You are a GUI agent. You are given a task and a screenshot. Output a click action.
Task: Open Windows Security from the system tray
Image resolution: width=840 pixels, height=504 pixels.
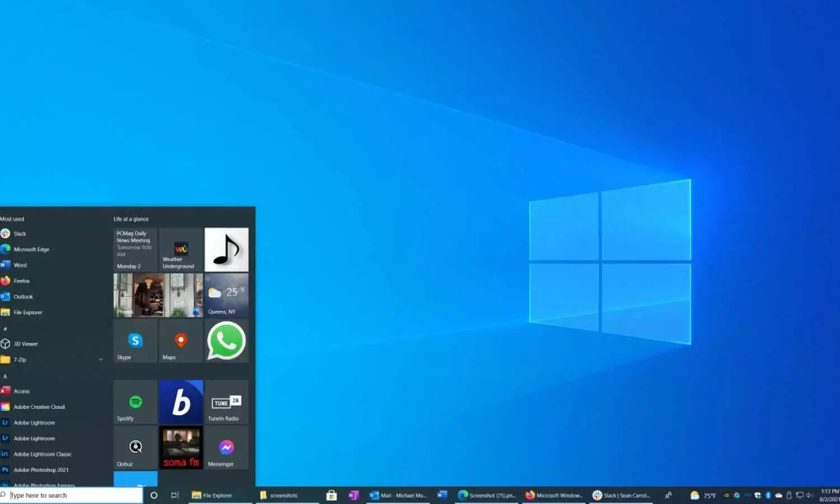point(757,495)
